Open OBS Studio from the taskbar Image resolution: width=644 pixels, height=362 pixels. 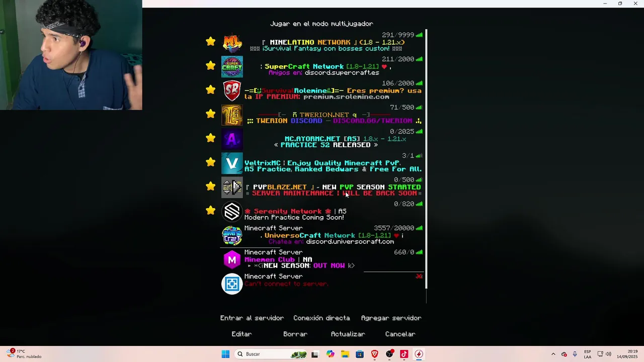click(x=389, y=354)
